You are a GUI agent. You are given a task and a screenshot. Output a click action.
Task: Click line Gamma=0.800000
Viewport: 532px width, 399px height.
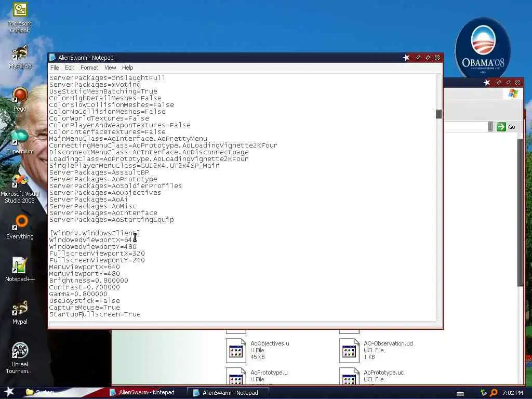pyautogui.click(x=78, y=294)
